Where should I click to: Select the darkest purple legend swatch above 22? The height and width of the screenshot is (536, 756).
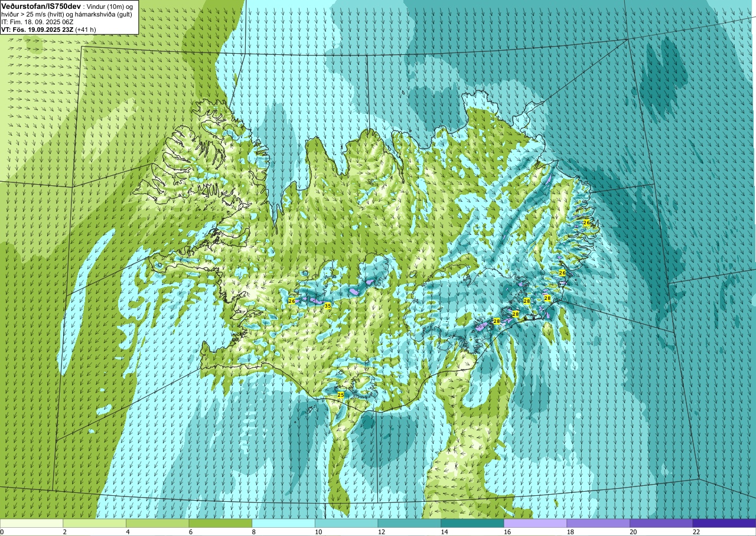point(725,523)
